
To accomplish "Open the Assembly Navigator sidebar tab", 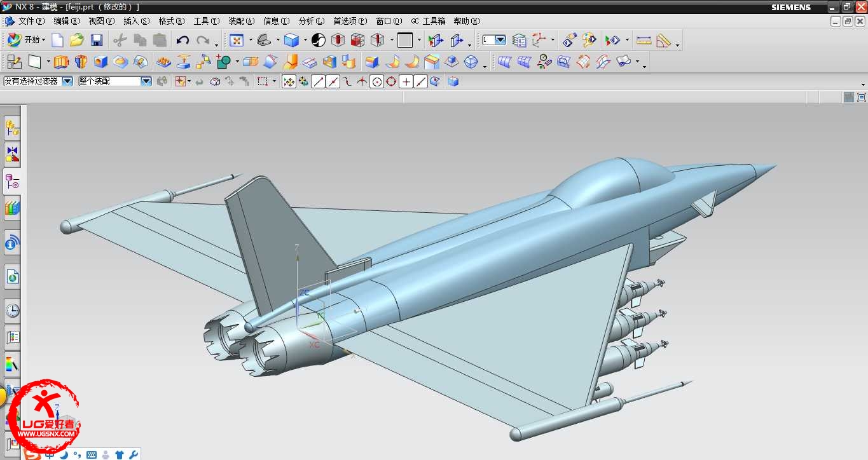I will (12, 129).
